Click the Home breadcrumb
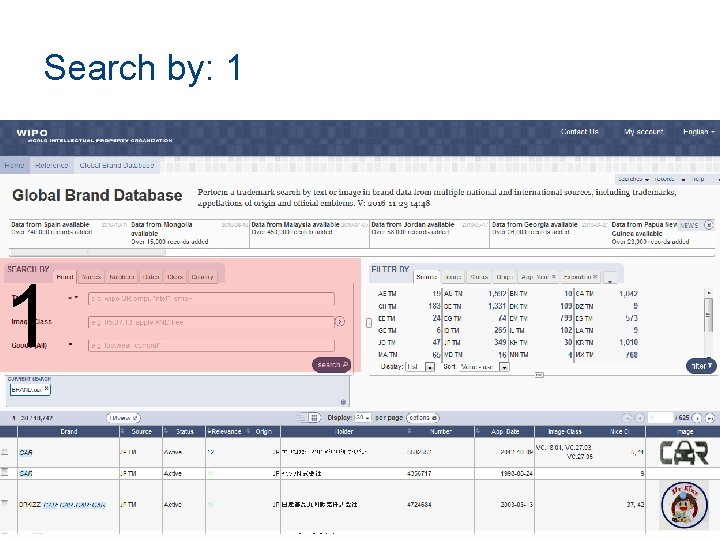 (x=14, y=165)
